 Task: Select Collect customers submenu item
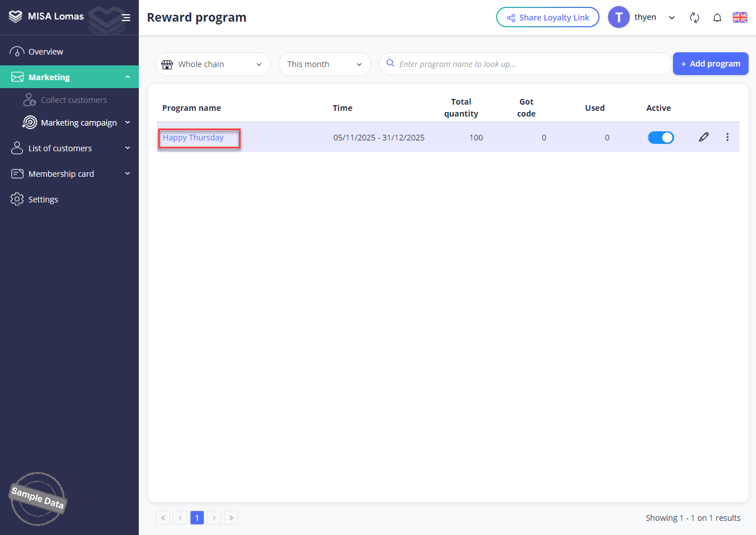coord(73,100)
